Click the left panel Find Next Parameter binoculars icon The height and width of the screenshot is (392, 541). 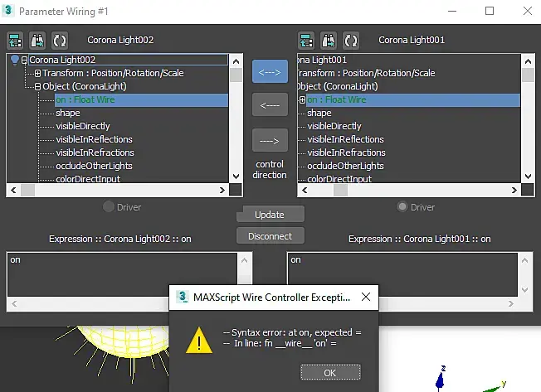click(37, 41)
